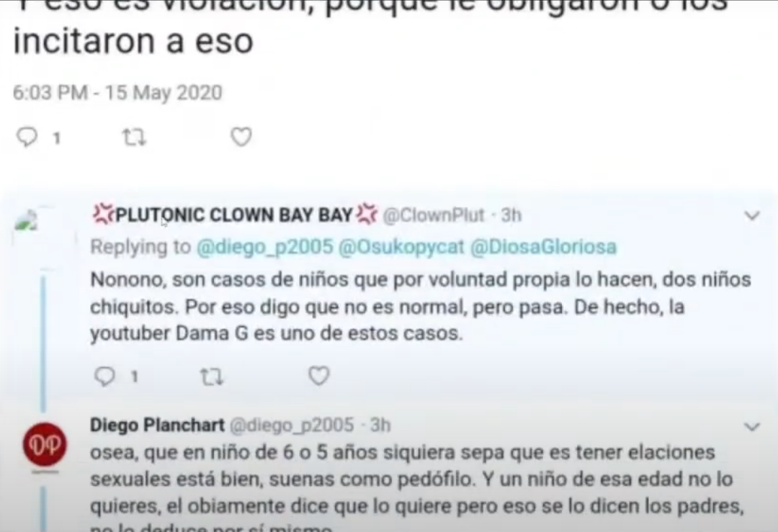778x532 pixels.
Task: Click the Diego Planchart name
Action: (157, 425)
